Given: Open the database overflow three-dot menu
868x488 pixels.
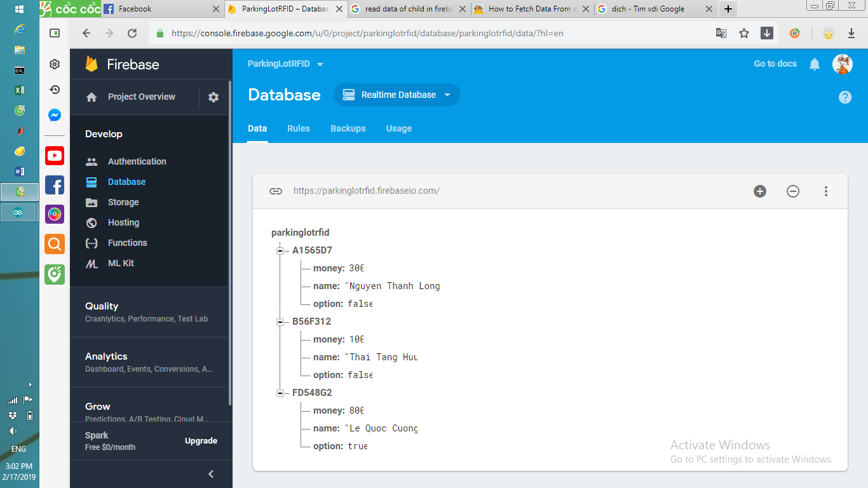Looking at the screenshot, I should coord(826,191).
